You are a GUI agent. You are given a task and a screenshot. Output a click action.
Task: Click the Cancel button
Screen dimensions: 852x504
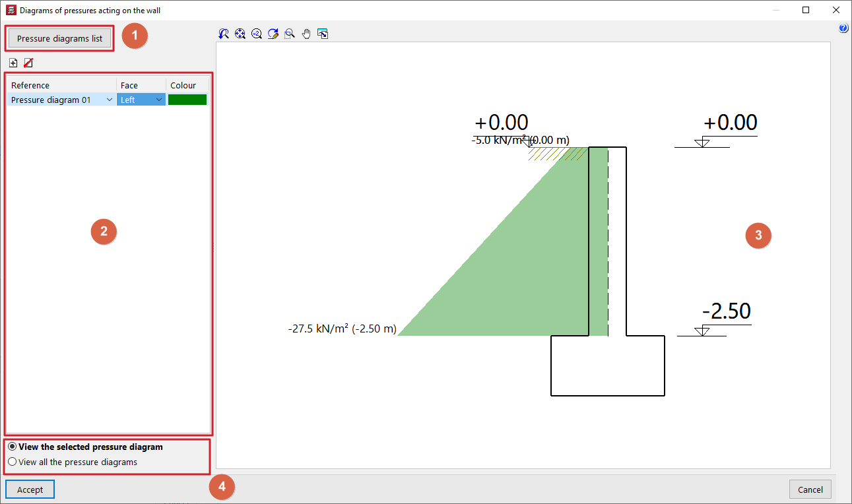(x=810, y=489)
